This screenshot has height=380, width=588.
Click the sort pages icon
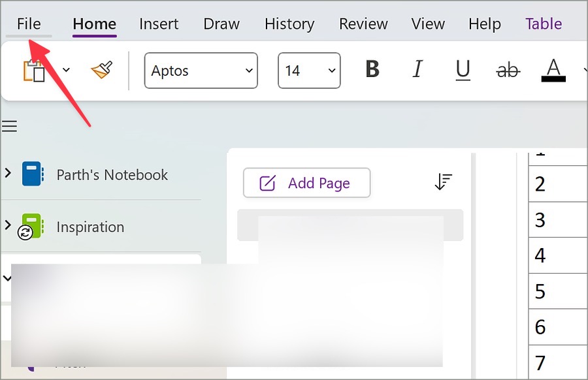pos(443,183)
